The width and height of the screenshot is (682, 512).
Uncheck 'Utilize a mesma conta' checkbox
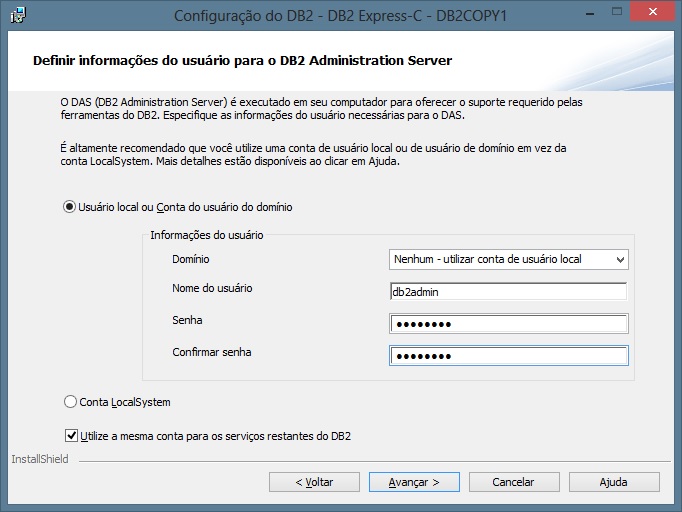coord(71,436)
